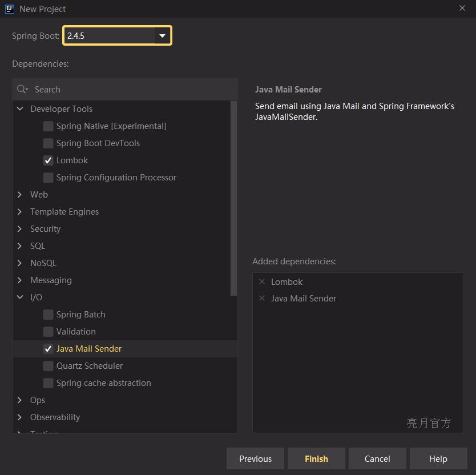Expand the NoSQL category
This screenshot has width=476, height=475.
20,263
